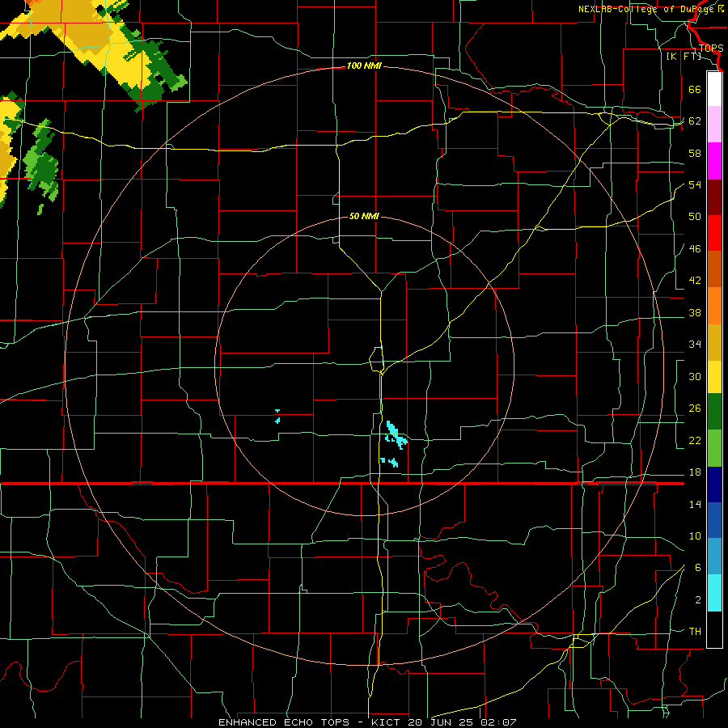Viewport: 728px width, 728px height.
Task: Click the '100 NMI' range ring label
Action: 364,66
